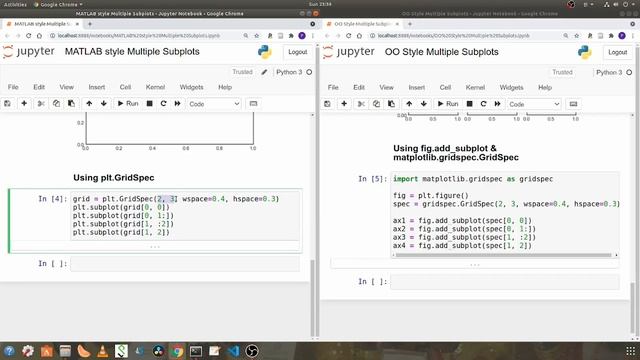Open the Kernel menu in the MATLAB style notebook
640x360 pixels.
click(x=155, y=87)
